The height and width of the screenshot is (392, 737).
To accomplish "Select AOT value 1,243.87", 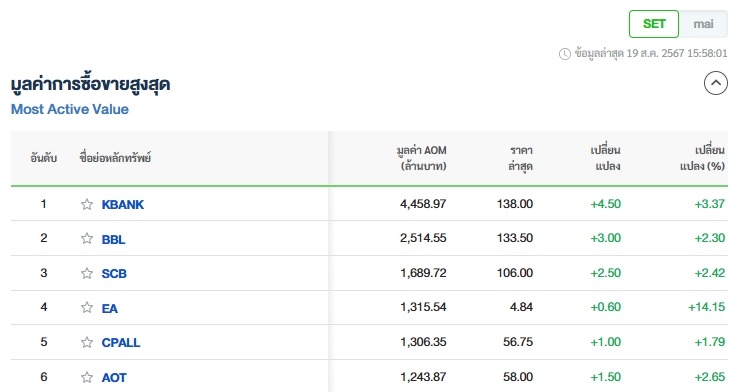I will tap(423, 377).
